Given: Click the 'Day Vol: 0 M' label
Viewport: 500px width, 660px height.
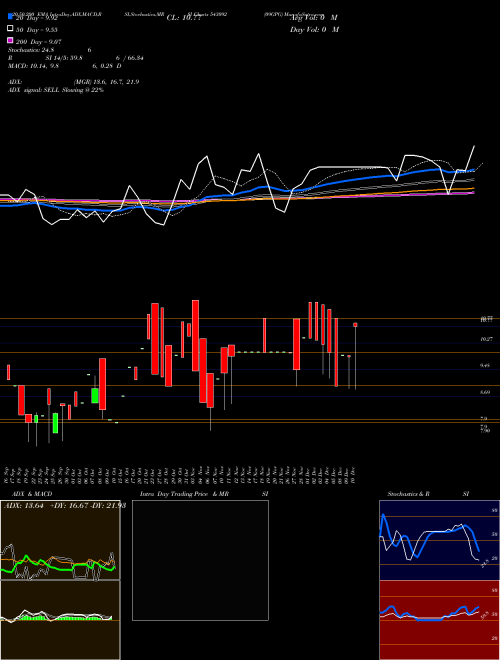Looking at the screenshot, I should click(x=314, y=29).
